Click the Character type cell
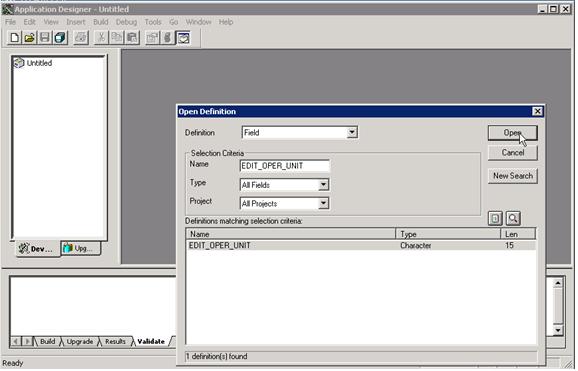The width and height of the screenshot is (578, 371). (x=415, y=246)
